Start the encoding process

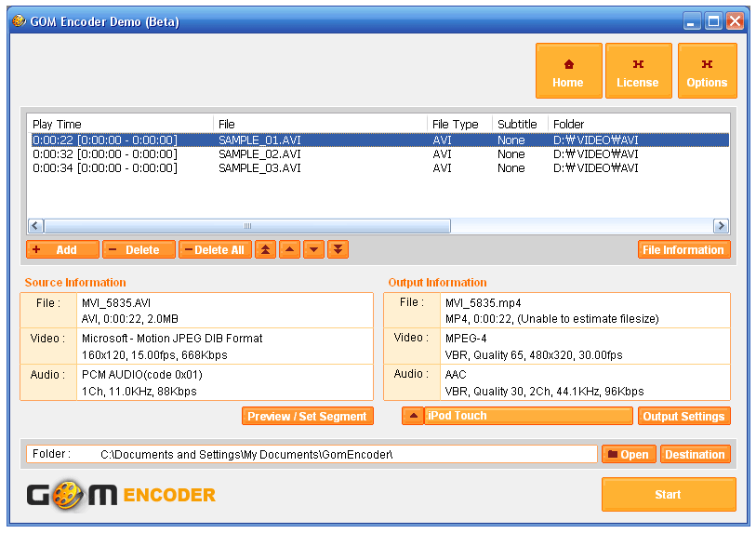(x=669, y=495)
